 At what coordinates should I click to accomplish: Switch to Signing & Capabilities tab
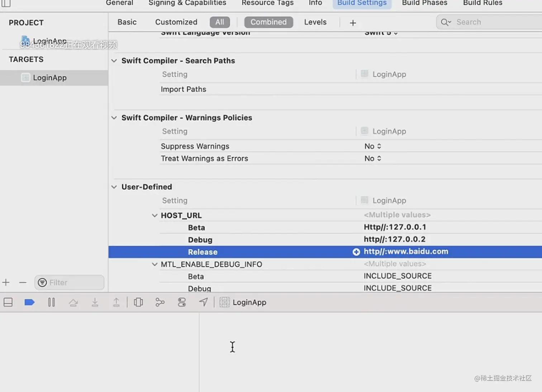[x=187, y=3]
